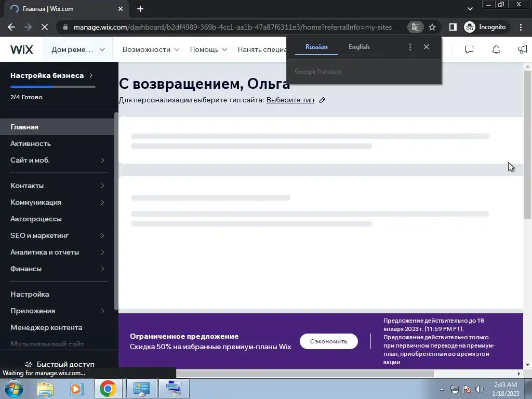532x399 pixels.
Task: Show hidden tray icons arrow
Action: coord(442,389)
